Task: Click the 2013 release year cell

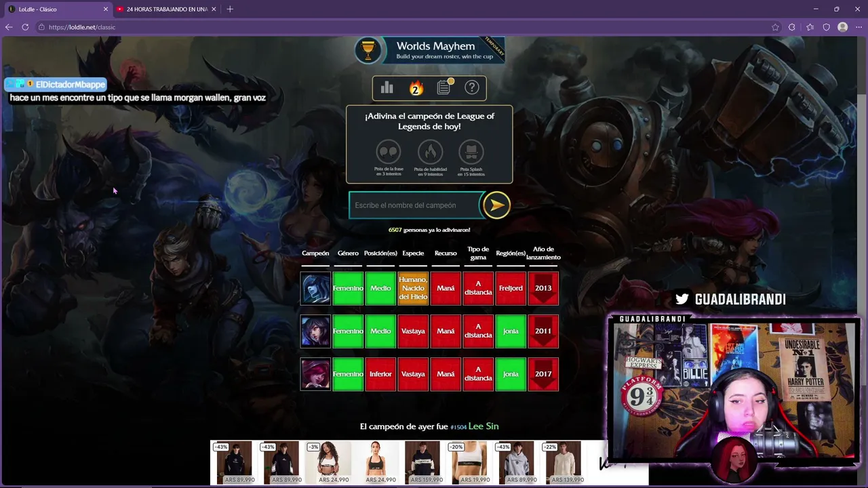Action: pyautogui.click(x=543, y=289)
